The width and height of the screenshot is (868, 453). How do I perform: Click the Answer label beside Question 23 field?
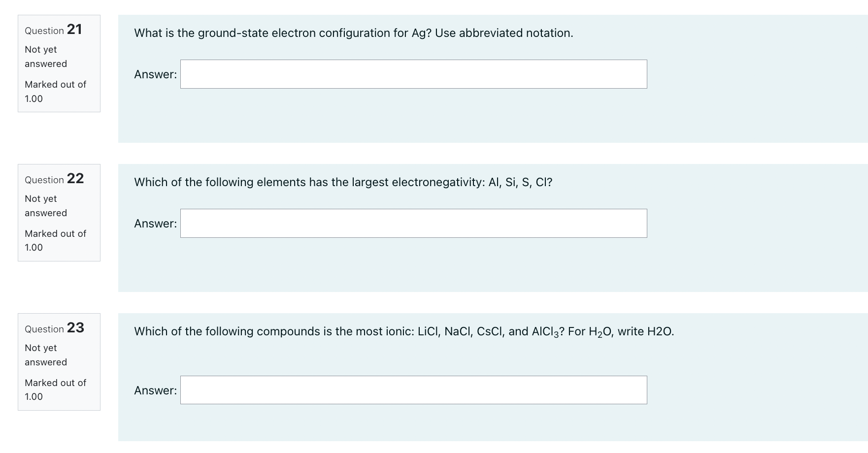click(155, 389)
